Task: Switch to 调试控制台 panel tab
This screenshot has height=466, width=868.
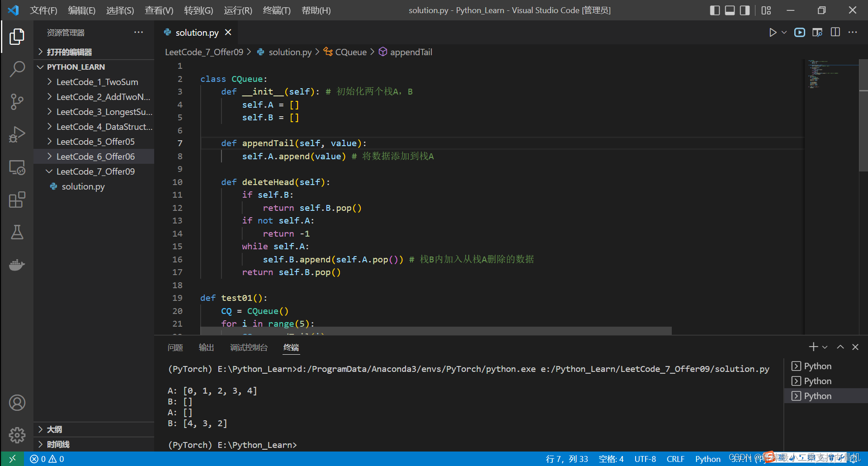Action: (249, 347)
